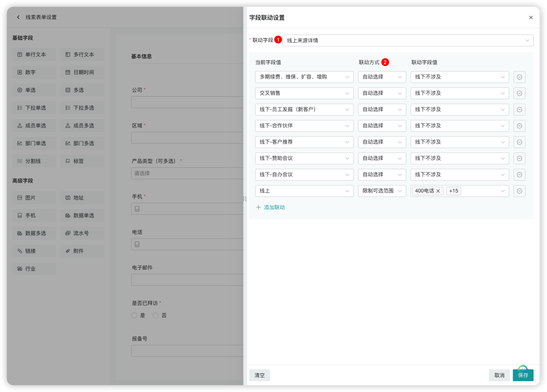Select the 否 radio for 是否已拜访
This screenshot has width=547, height=392.
(x=156, y=315)
